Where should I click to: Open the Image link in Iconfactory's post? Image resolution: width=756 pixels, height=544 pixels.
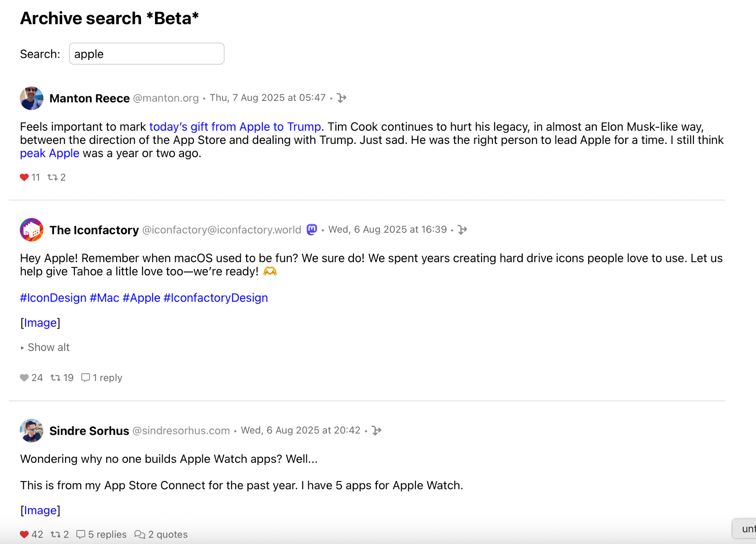pyautogui.click(x=40, y=323)
